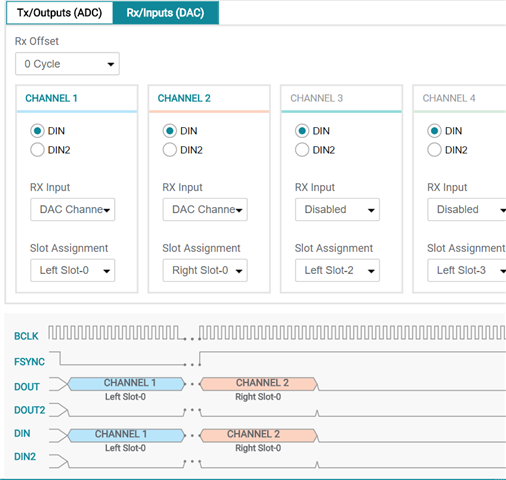Open Channel 1 RX Input dropdown

(73, 210)
